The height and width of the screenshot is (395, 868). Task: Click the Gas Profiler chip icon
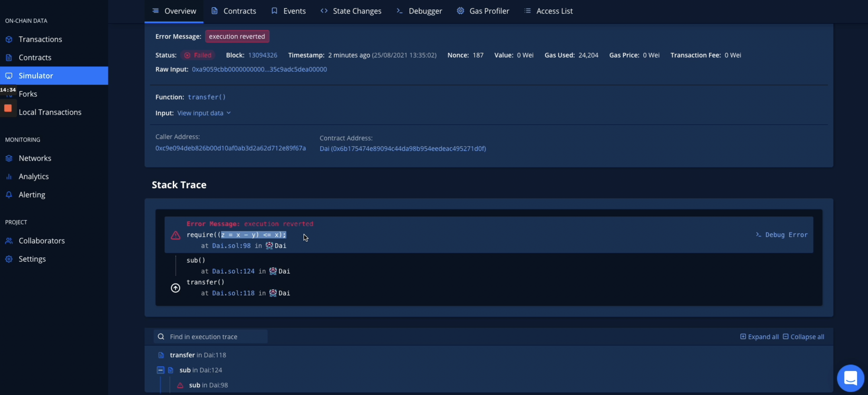460,11
